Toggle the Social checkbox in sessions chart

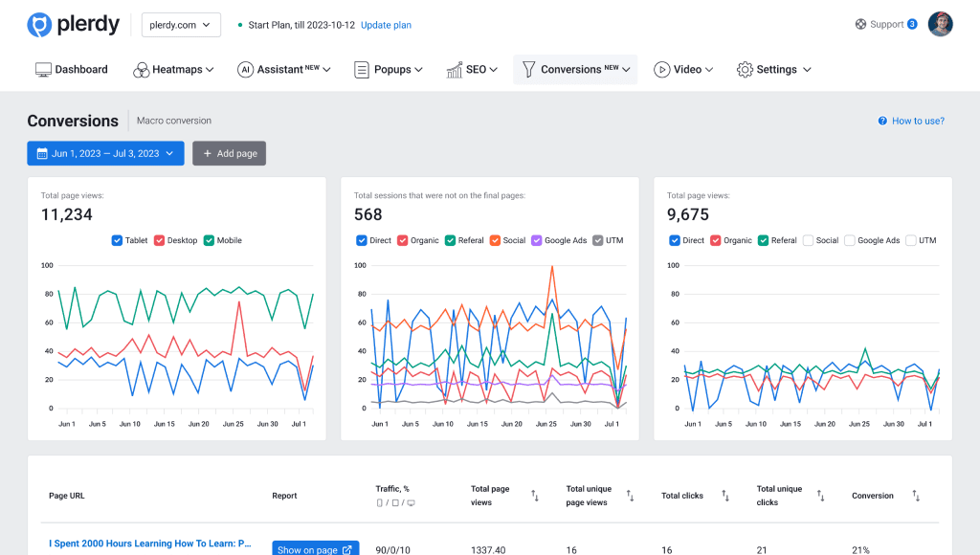coord(496,240)
